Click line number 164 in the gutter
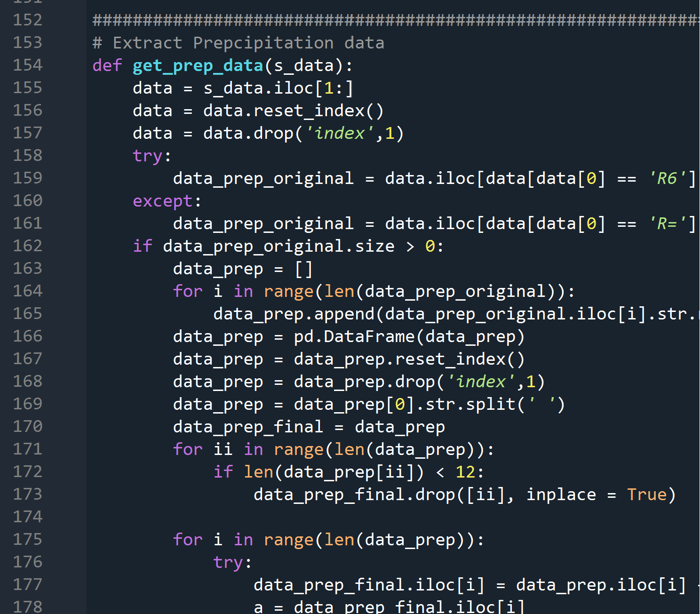The width and height of the screenshot is (700, 614). (28, 291)
